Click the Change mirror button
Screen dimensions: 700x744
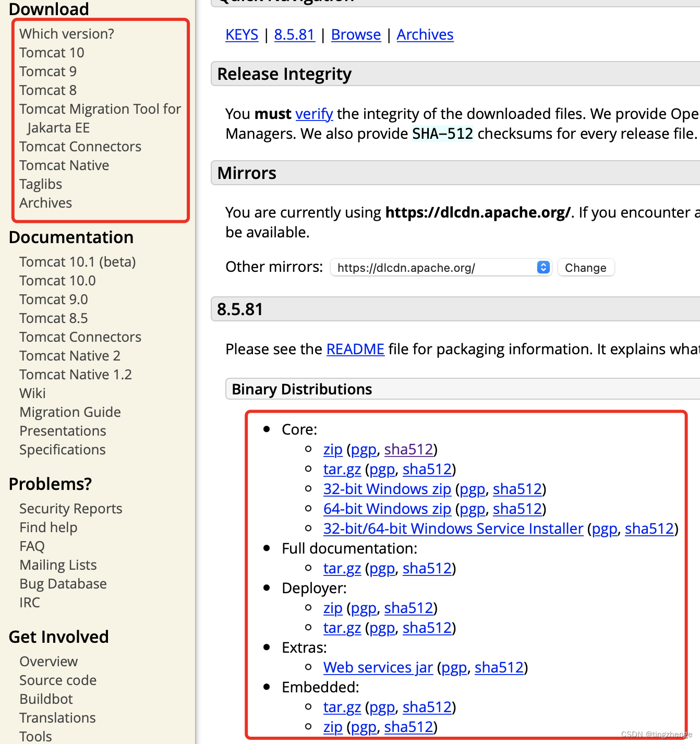pyautogui.click(x=586, y=268)
